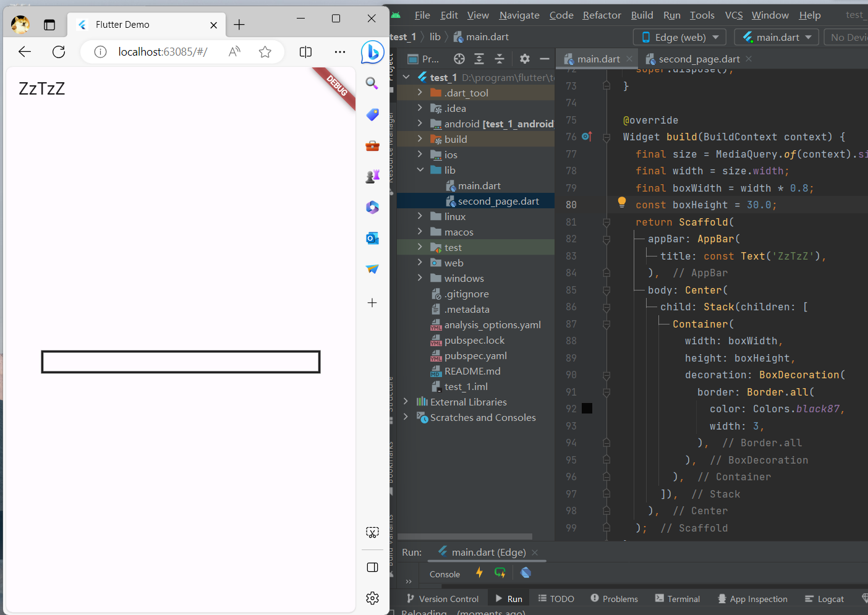Open Edge sidebar settings gear
Screen dimensions: 868x615
pos(372,598)
